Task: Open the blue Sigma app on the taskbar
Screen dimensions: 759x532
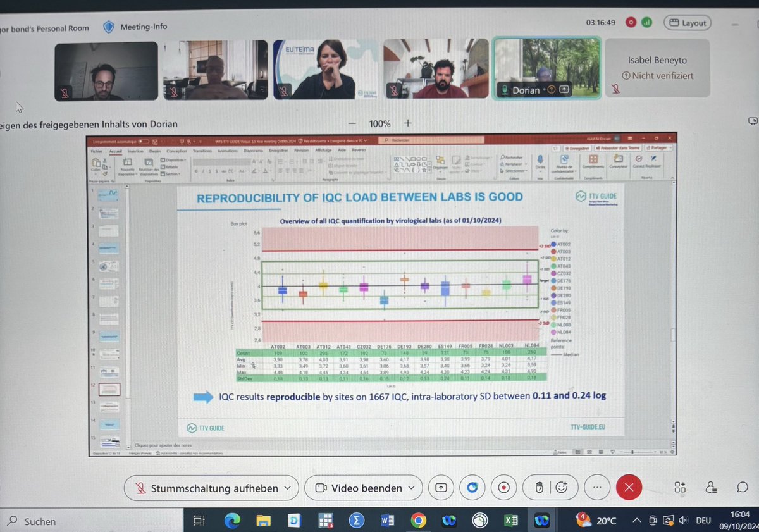Action: click(356, 521)
